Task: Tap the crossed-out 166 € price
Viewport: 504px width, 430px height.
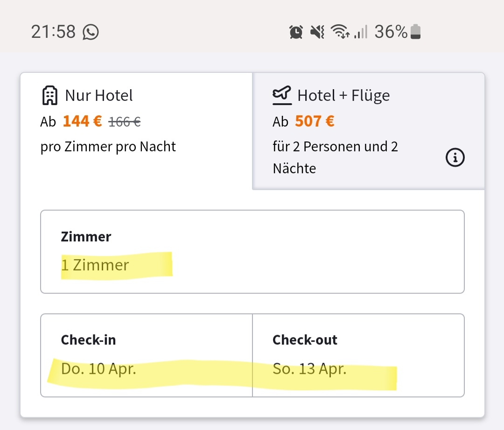Action: tap(124, 122)
